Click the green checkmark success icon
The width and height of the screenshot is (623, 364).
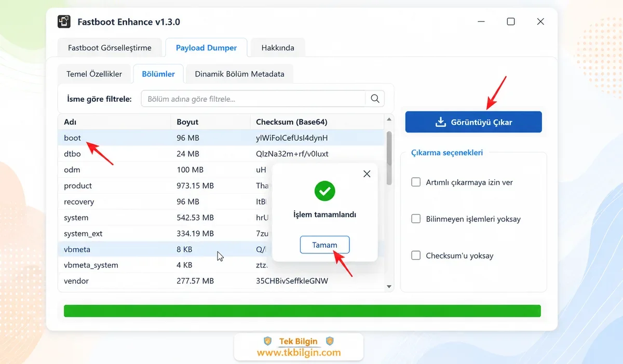point(325,192)
